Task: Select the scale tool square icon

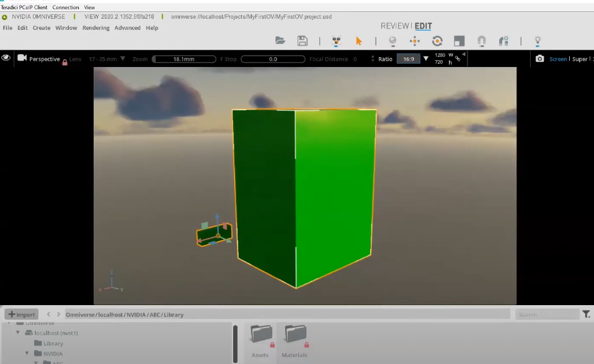Action: (459, 41)
